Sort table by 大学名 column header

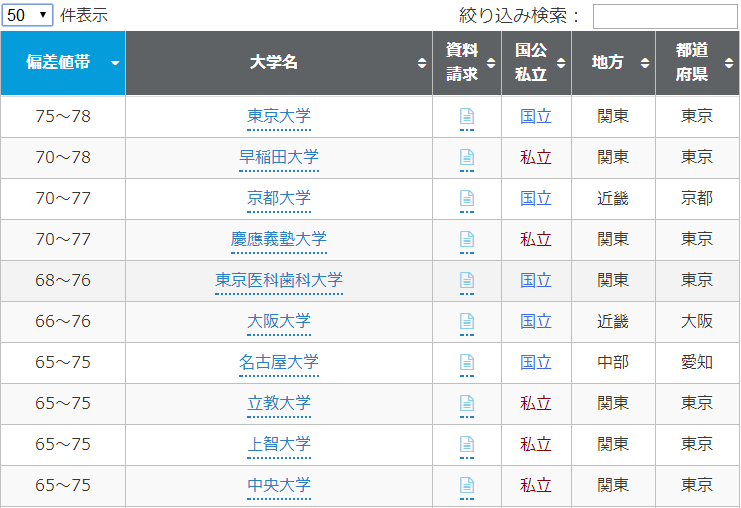click(278, 63)
